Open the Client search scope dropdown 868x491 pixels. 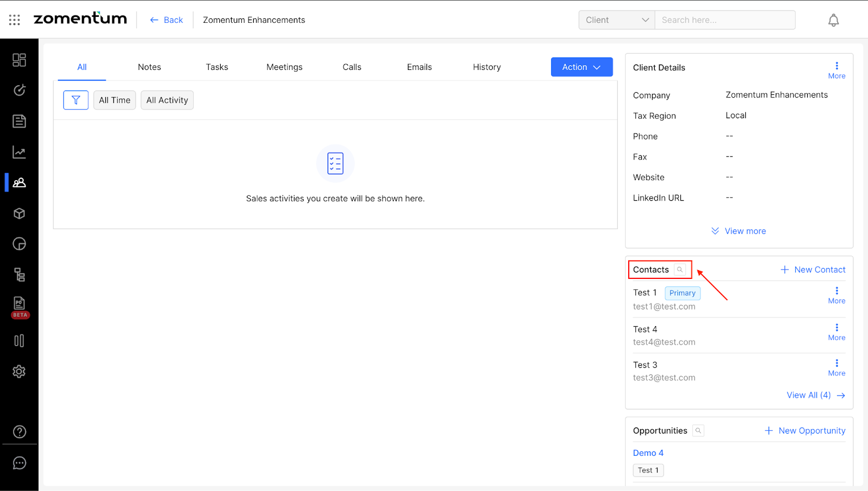(617, 20)
